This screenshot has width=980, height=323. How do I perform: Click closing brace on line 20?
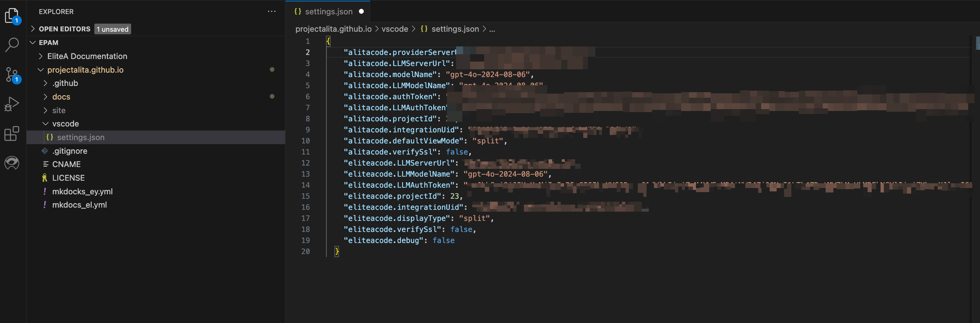click(337, 251)
